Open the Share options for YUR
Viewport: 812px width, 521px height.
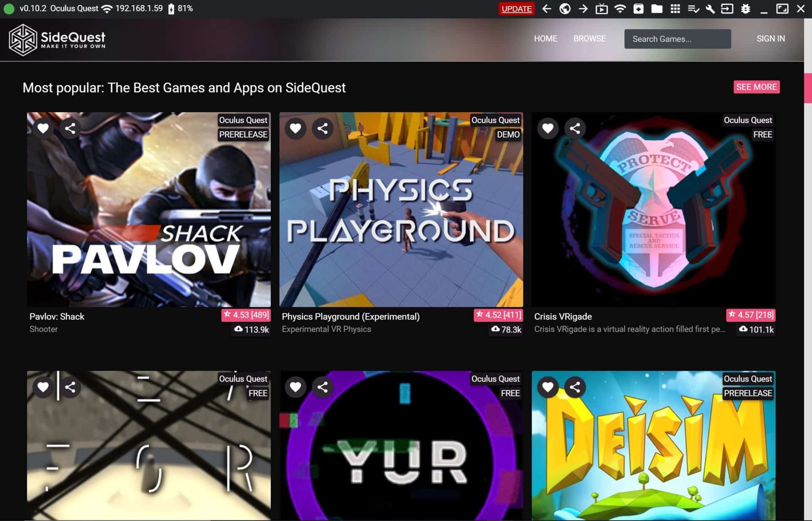[x=322, y=387]
